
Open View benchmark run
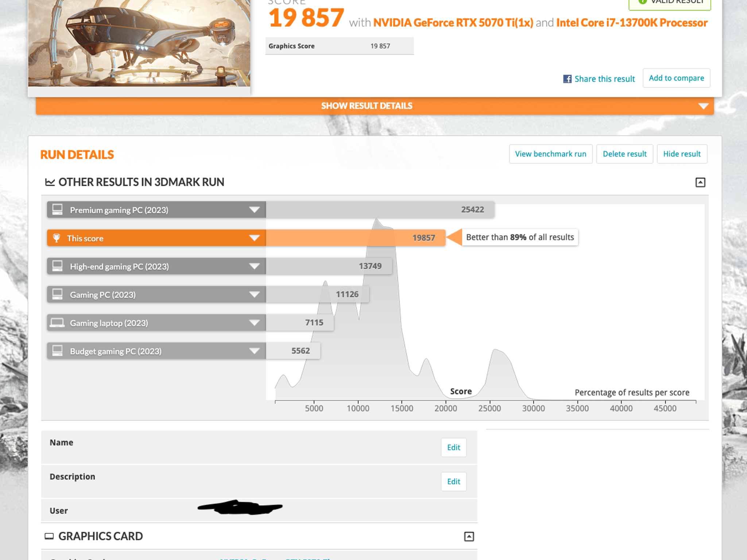coord(551,154)
